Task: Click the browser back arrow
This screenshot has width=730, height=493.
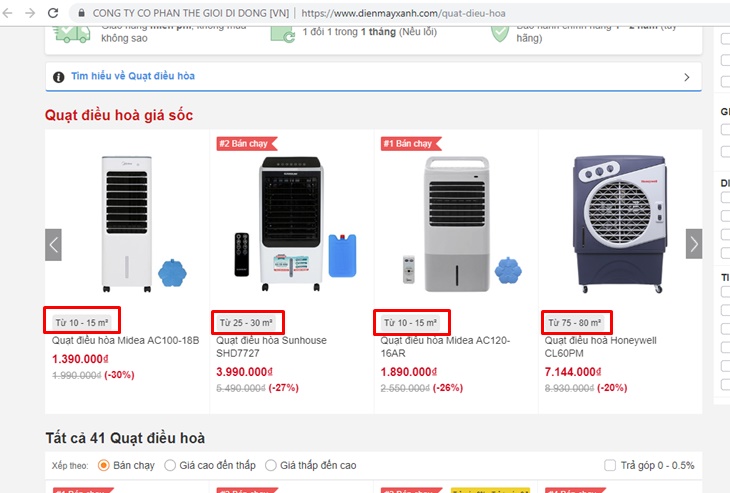Action: coord(7,13)
